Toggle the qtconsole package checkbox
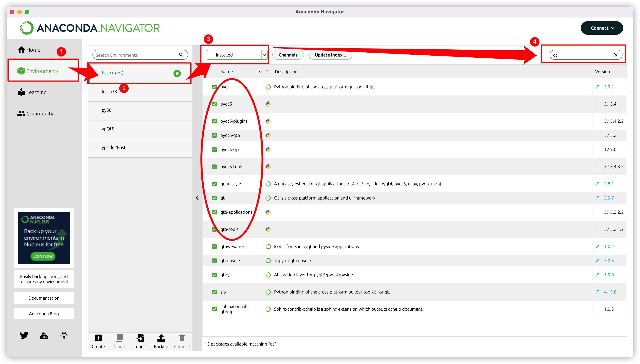Viewport: 640px width, 364px height. 214,261
